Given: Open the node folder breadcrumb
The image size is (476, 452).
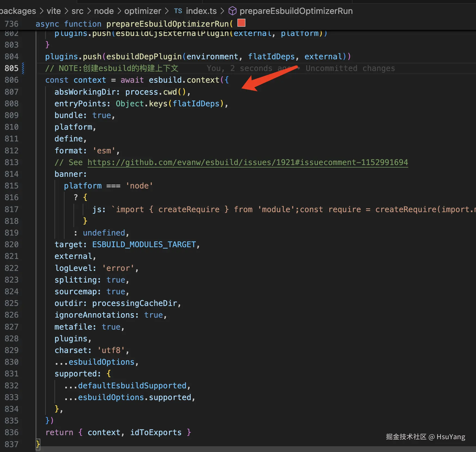Looking at the screenshot, I should (104, 11).
